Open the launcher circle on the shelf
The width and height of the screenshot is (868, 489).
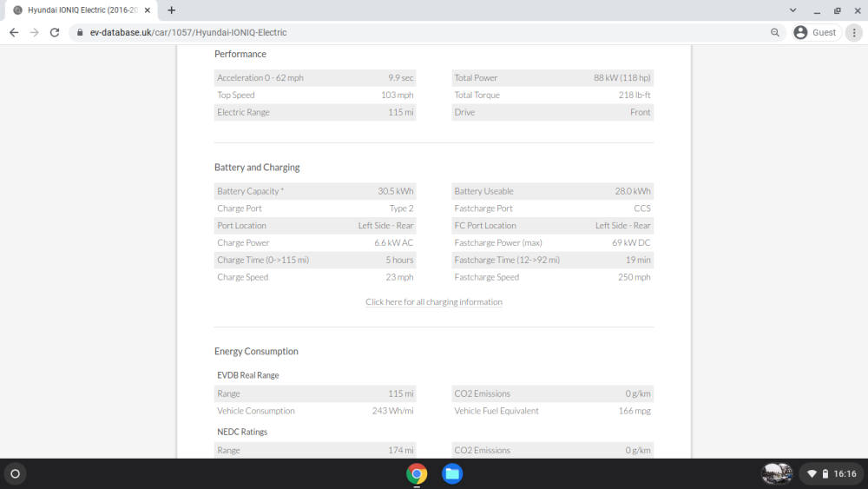(15, 473)
